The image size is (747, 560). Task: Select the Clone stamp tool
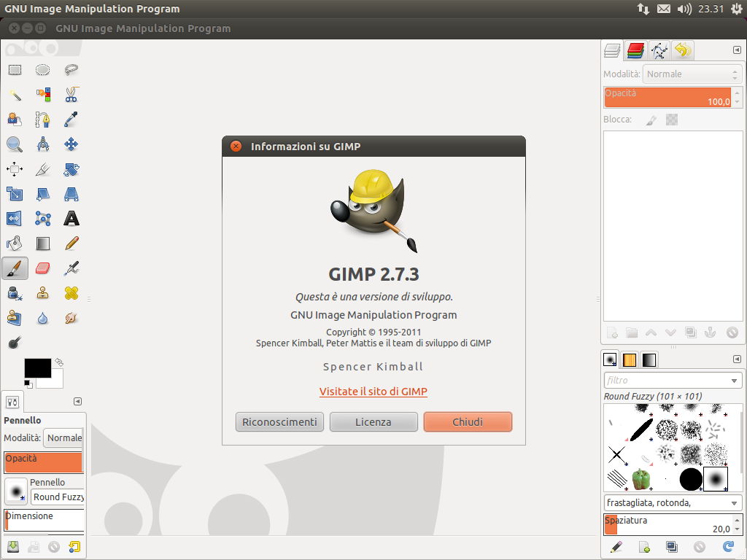point(43,293)
